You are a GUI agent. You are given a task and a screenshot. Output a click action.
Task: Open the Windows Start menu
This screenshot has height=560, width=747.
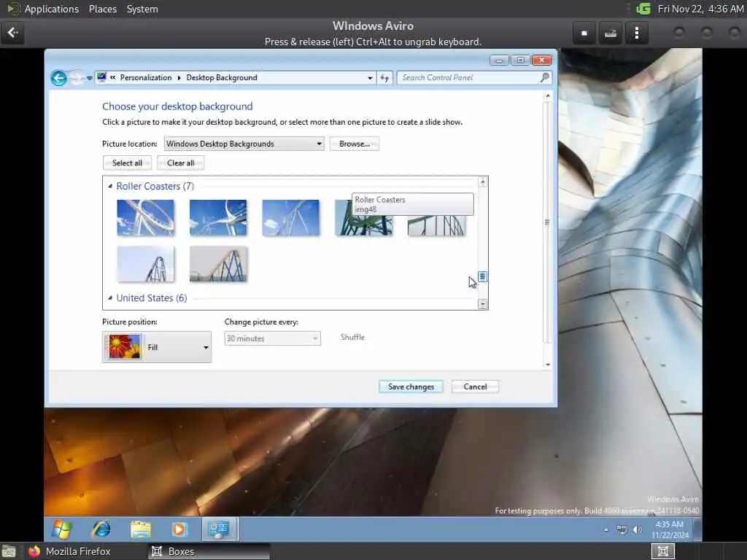[x=62, y=529]
